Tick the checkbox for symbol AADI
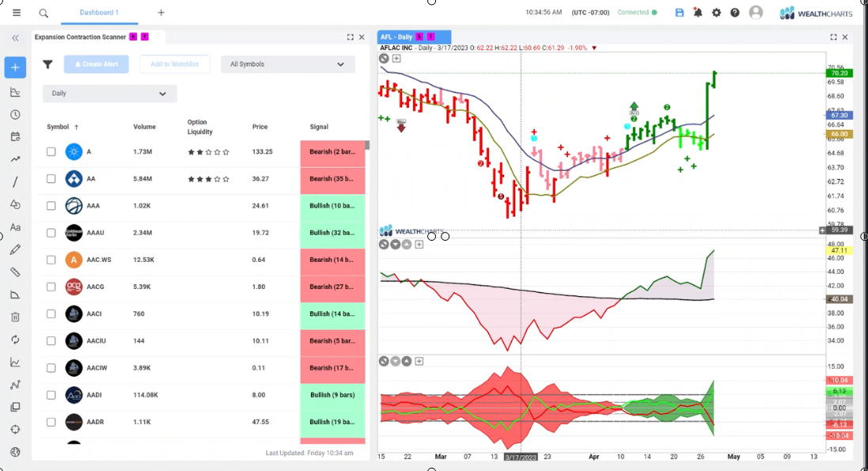868x471 pixels. [51, 395]
